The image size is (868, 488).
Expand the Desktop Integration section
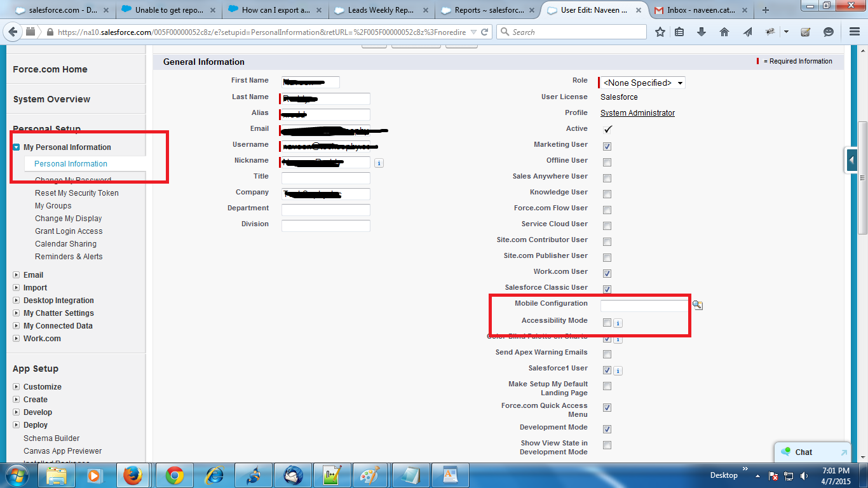pos(17,301)
